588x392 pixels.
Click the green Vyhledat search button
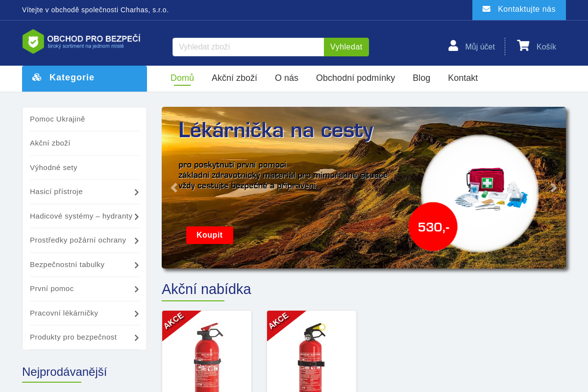[x=346, y=47]
